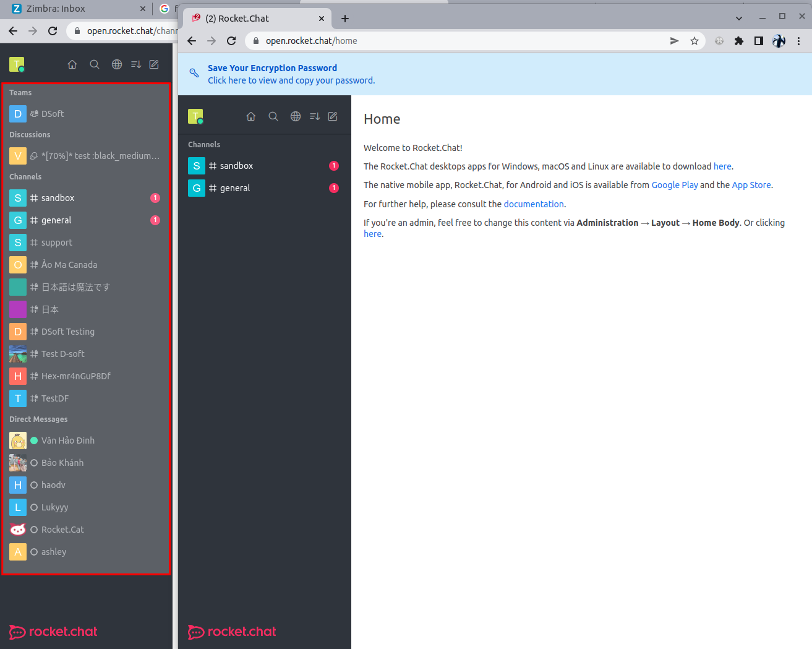Click the gray extension icon beside the star

tap(719, 41)
